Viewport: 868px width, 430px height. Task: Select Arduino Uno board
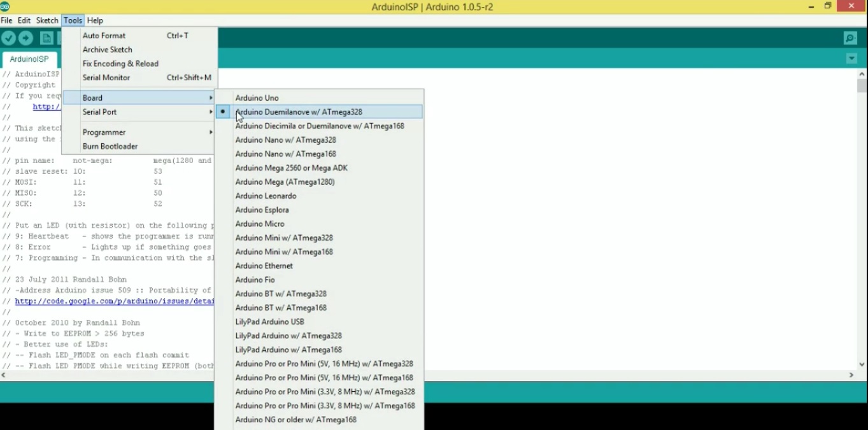(x=319, y=98)
